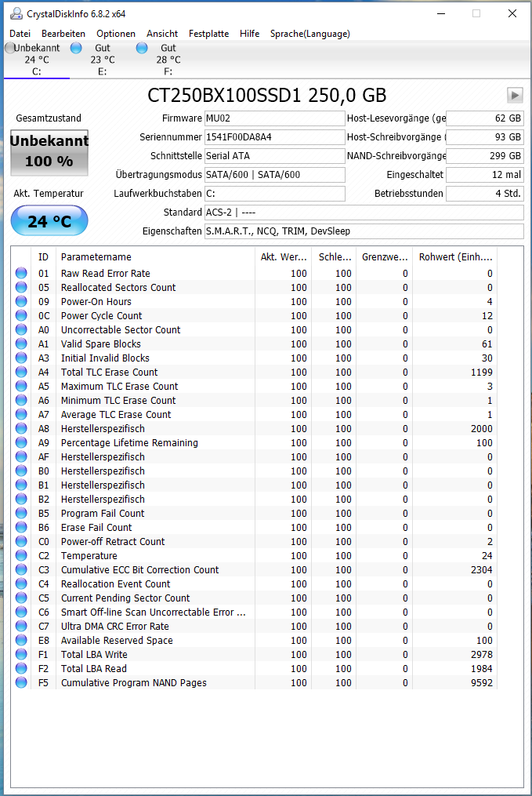
Task: Click status icon of Average TLC Erase Count
Action: click(x=21, y=414)
